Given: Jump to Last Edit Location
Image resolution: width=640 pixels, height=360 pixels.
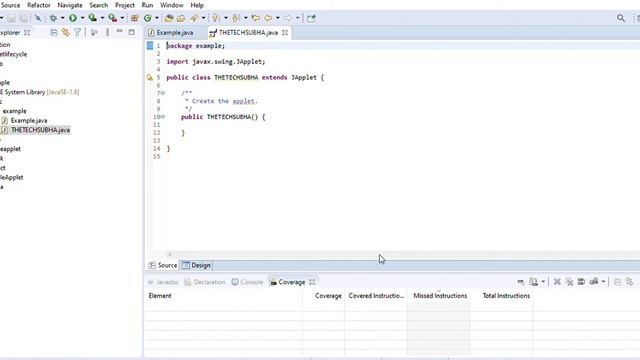Looking at the screenshot, I should pyautogui.click(x=256, y=18).
